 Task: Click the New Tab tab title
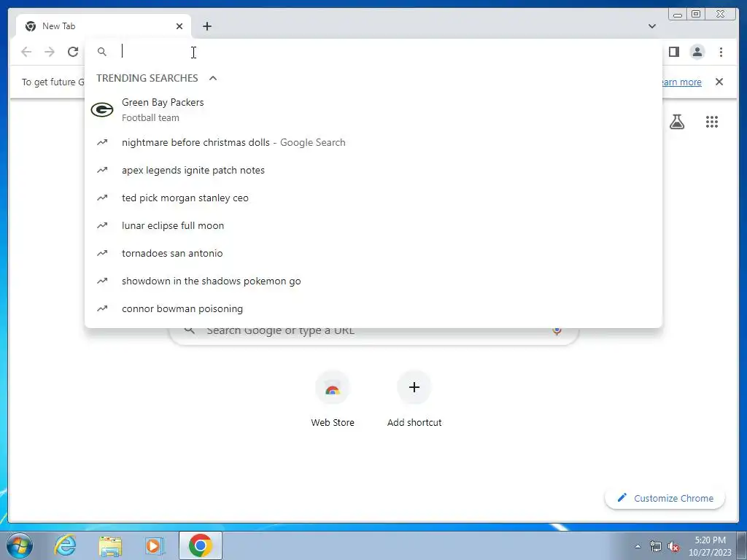tap(58, 26)
